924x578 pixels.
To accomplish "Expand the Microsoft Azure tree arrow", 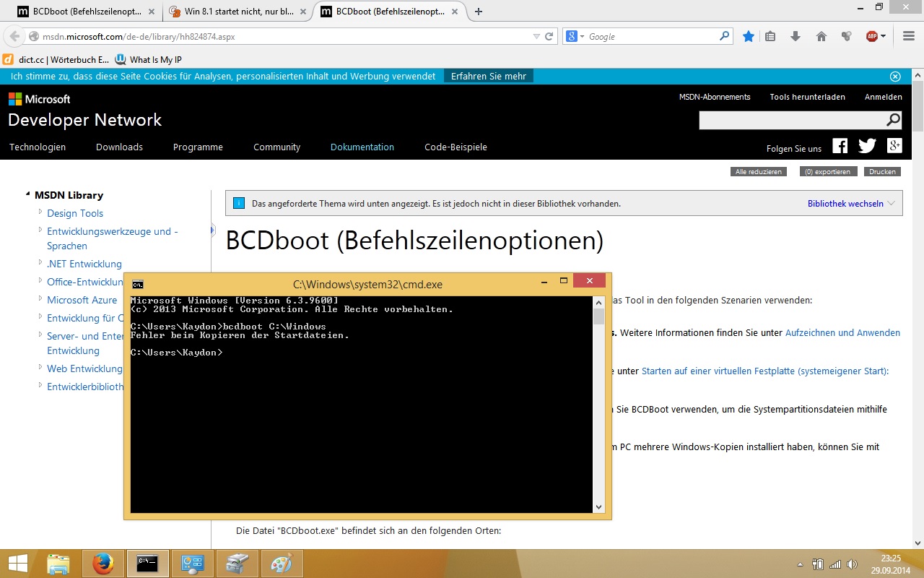I will pos(40,298).
